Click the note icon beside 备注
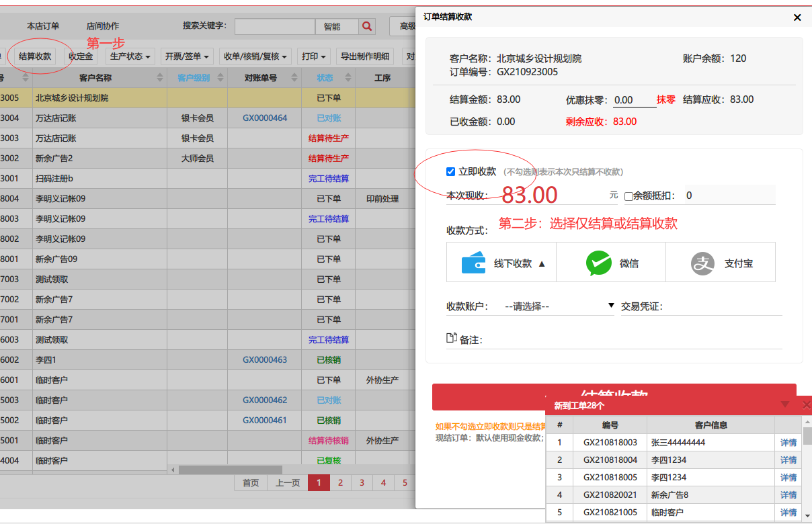This screenshot has height=524, width=812. [x=452, y=338]
